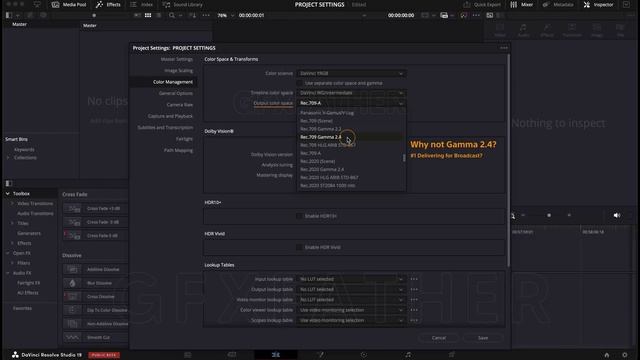The width and height of the screenshot is (640, 360).
Task: Open the Metadata panel
Action: (x=558, y=4)
